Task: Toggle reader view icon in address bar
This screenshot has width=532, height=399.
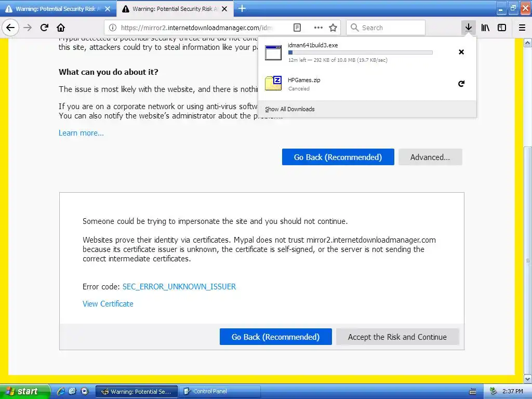Action: 297,28
